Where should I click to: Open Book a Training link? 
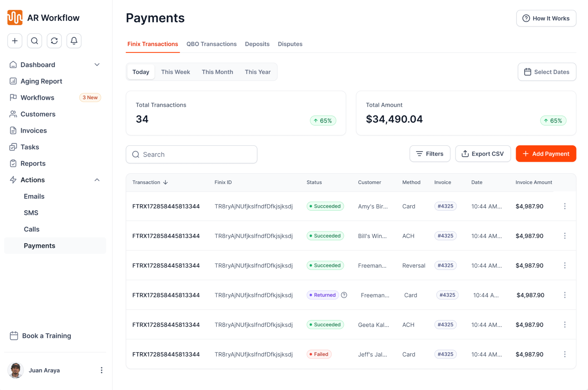pyautogui.click(x=46, y=336)
